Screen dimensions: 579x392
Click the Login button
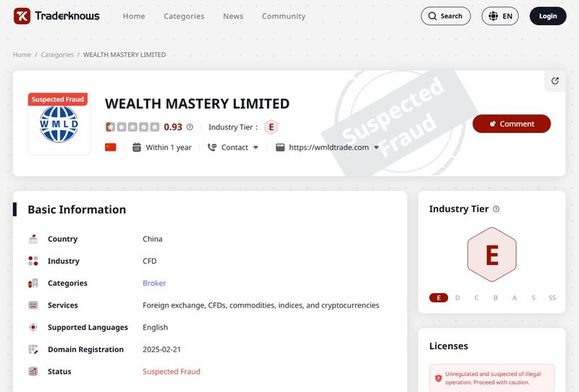(548, 16)
